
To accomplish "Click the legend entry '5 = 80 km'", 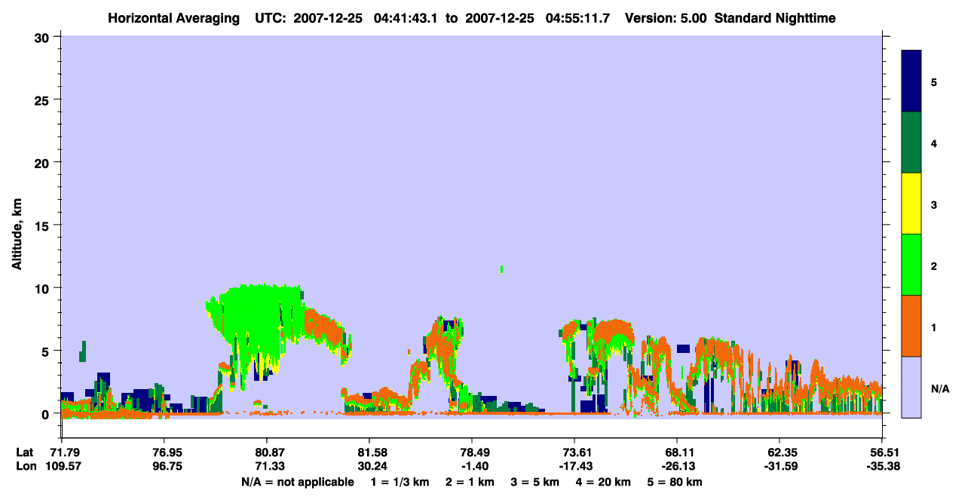I will point(675,482).
